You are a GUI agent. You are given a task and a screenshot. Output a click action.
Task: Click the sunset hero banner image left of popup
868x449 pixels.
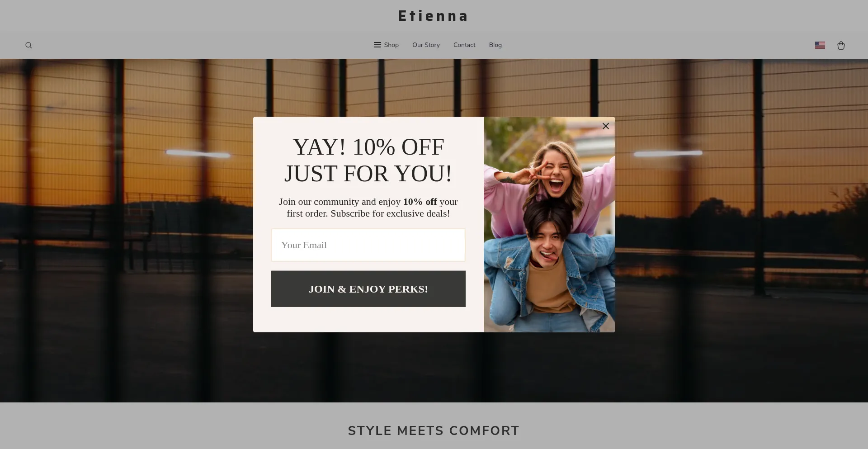pos(127,231)
